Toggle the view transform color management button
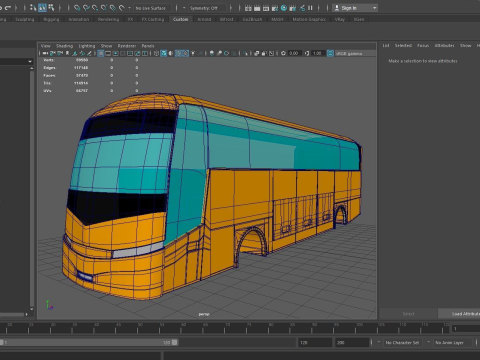The height and width of the screenshot is (360, 480). (x=330, y=53)
